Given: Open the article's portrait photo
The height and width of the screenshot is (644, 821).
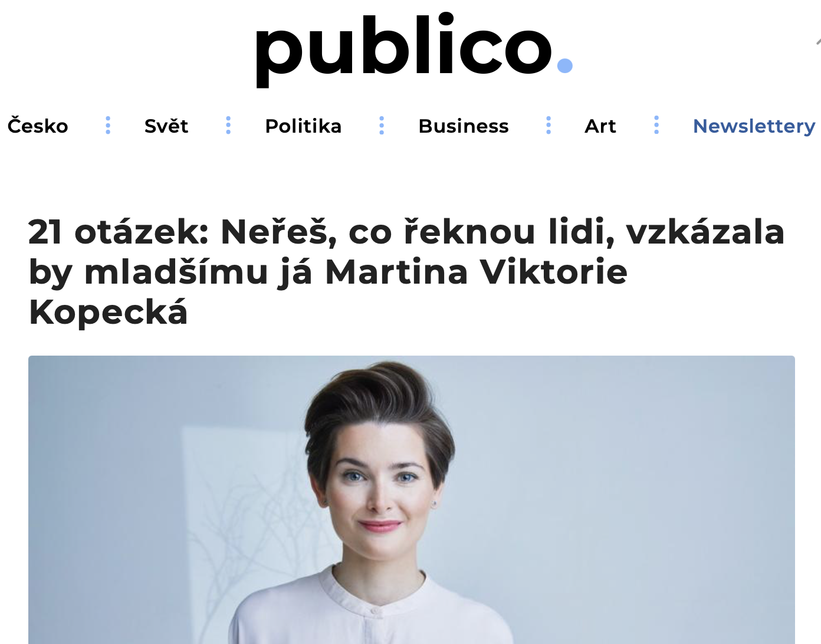Looking at the screenshot, I should click(x=412, y=500).
